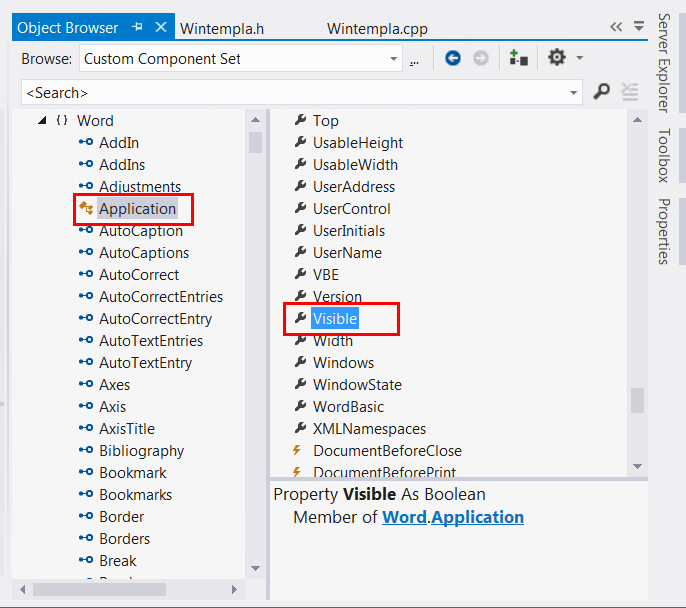Select the Word namespace in tree
The height and width of the screenshot is (608, 686).
coord(95,120)
